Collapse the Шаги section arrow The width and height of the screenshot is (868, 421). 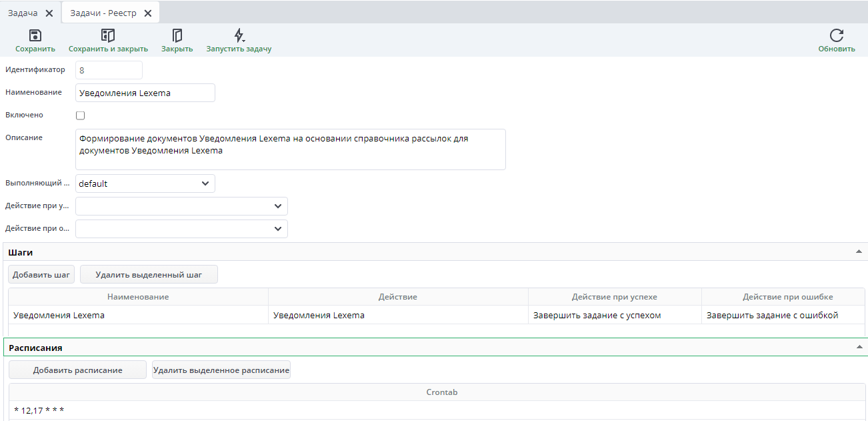pos(859,252)
